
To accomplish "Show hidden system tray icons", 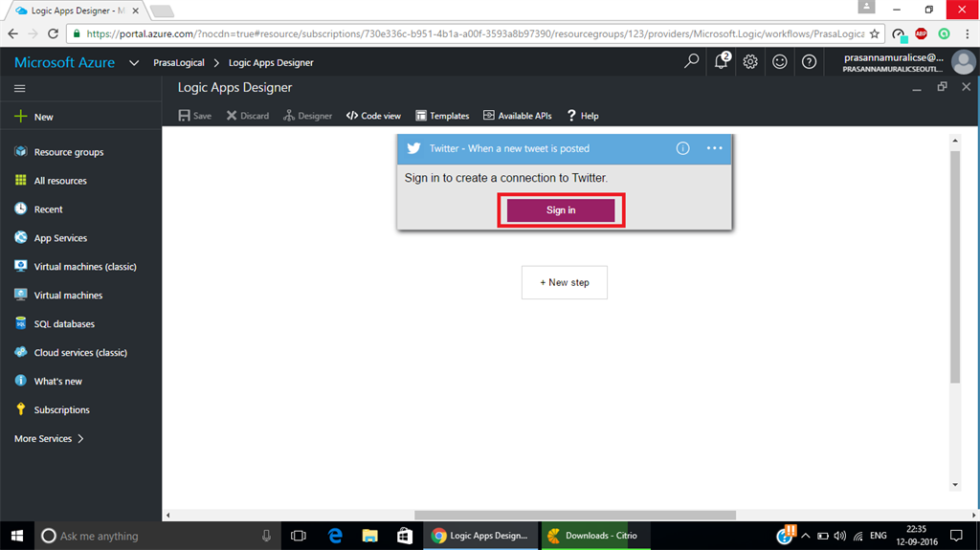I will point(806,536).
